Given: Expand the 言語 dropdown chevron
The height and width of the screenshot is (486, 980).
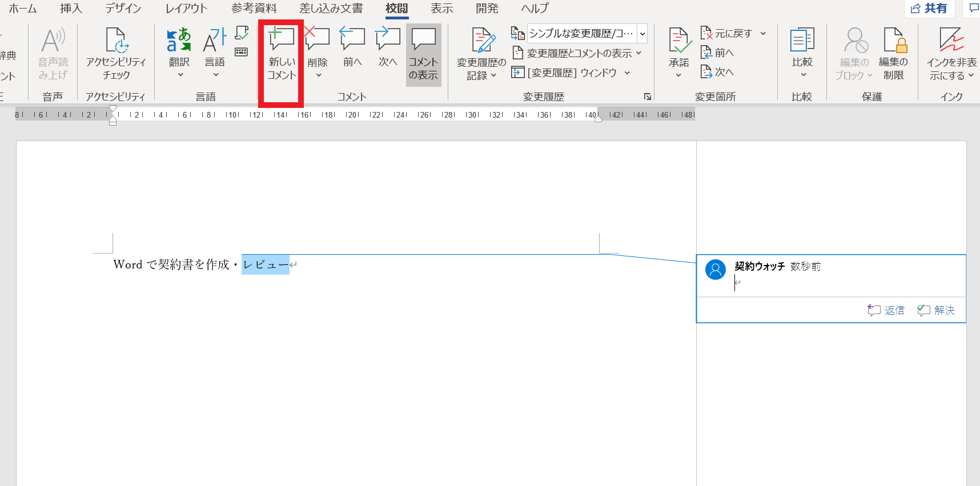Looking at the screenshot, I should (x=216, y=75).
